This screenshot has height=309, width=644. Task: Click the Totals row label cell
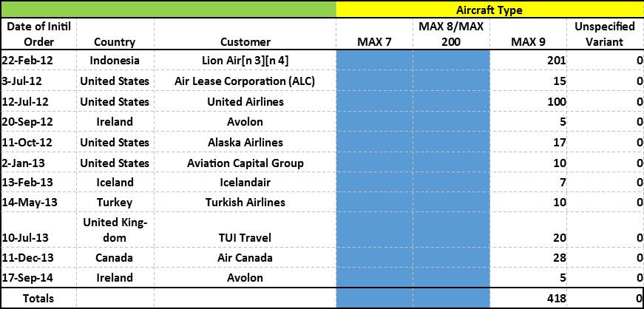[38, 298]
